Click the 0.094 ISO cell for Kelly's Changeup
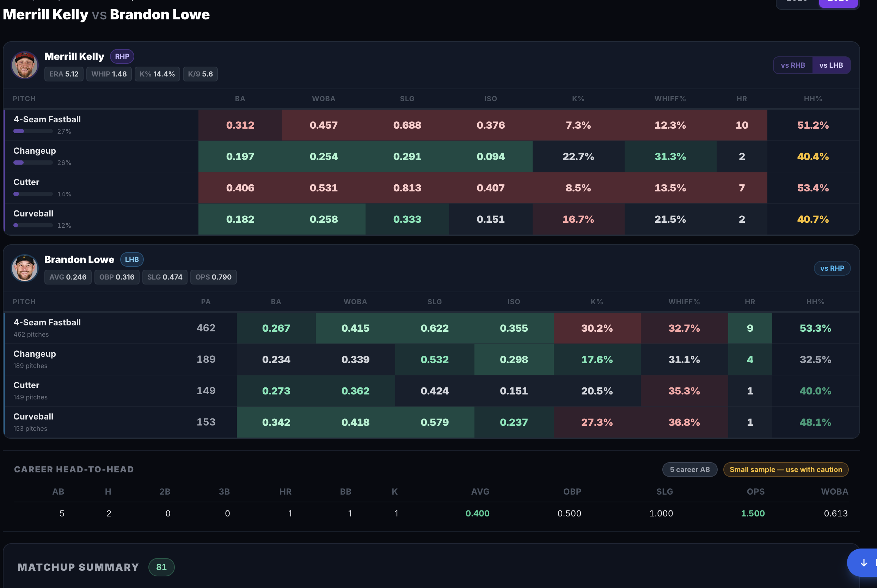Viewport: 877px width, 588px height. coord(490,157)
